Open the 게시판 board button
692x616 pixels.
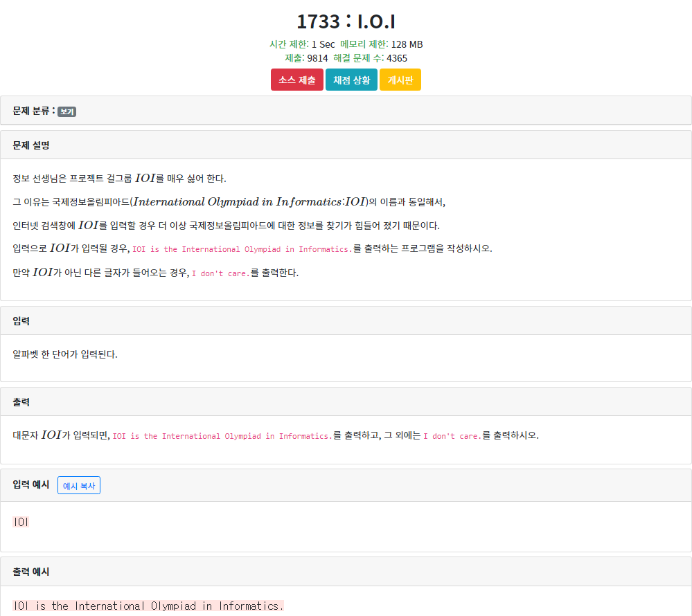click(400, 80)
